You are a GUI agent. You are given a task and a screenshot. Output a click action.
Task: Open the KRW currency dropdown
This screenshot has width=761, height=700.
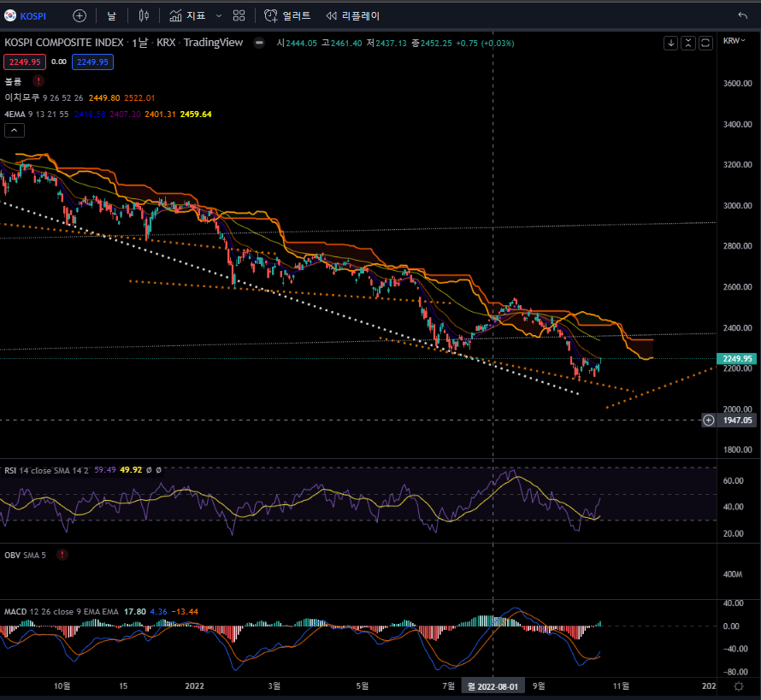pos(734,41)
